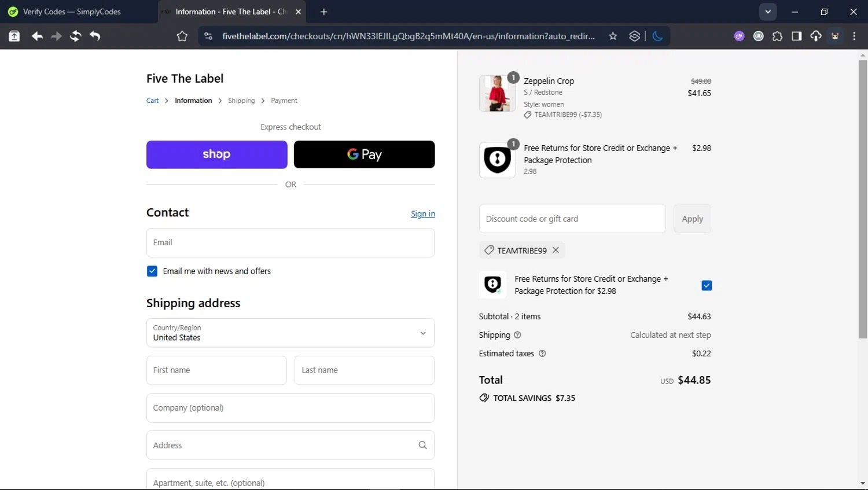This screenshot has width=868, height=490.
Task: Click the scrollbar down arrow
Action: [x=863, y=484]
